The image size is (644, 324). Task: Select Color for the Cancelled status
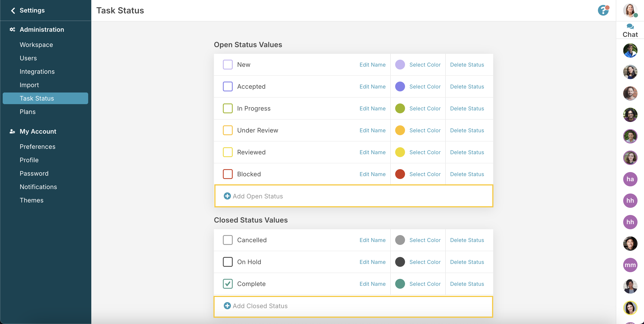(425, 240)
